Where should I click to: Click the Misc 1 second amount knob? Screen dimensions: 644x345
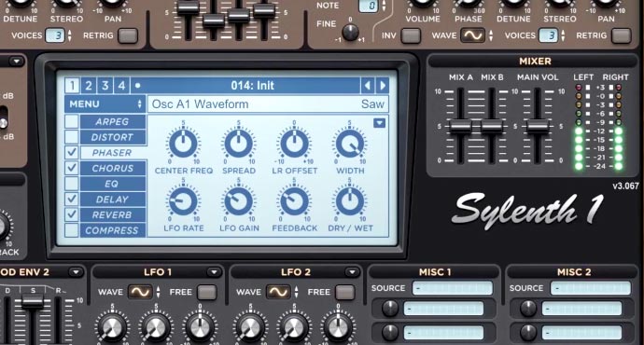click(390, 333)
